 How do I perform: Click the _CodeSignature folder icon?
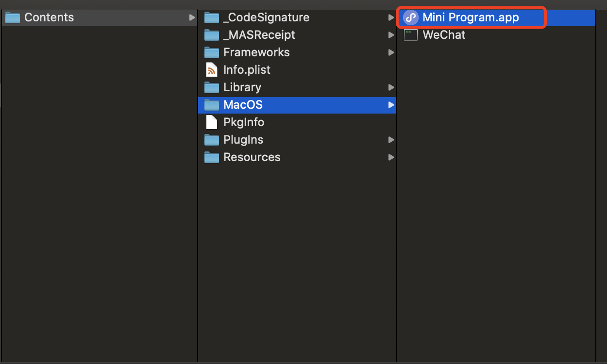tap(212, 17)
